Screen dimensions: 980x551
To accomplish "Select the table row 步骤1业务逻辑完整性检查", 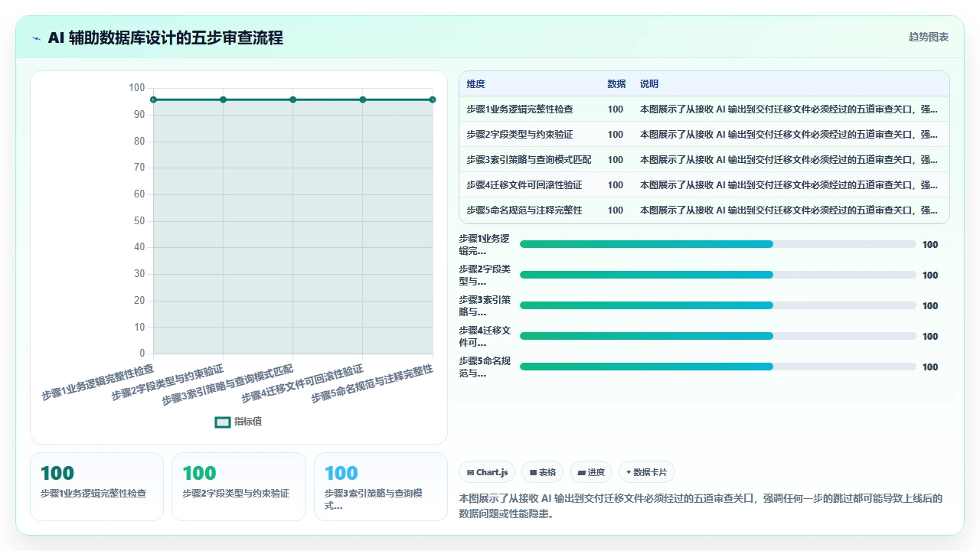I will coord(704,109).
